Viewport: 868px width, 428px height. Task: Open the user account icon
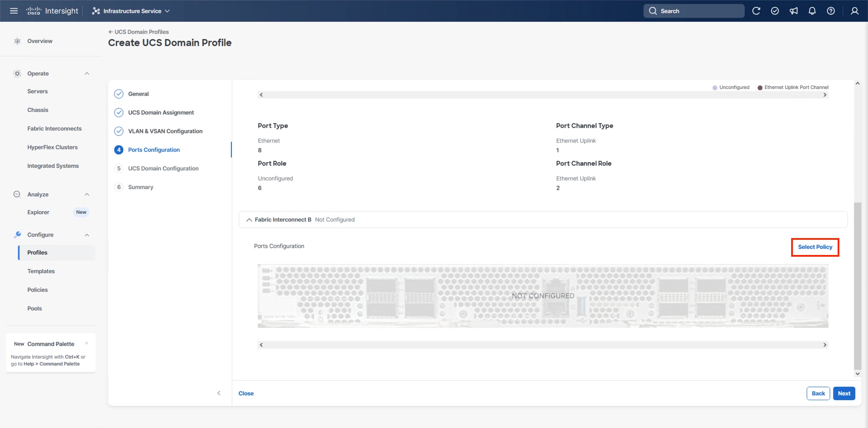(854, 11)
